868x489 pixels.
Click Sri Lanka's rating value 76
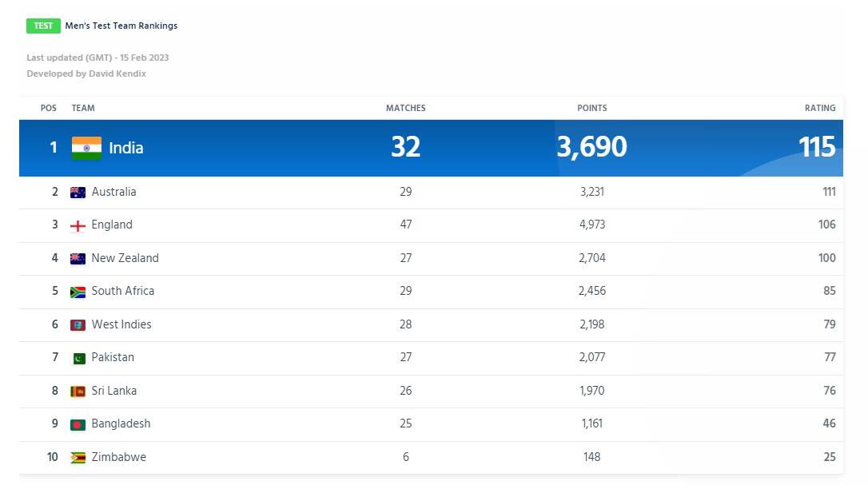point(830,391)
